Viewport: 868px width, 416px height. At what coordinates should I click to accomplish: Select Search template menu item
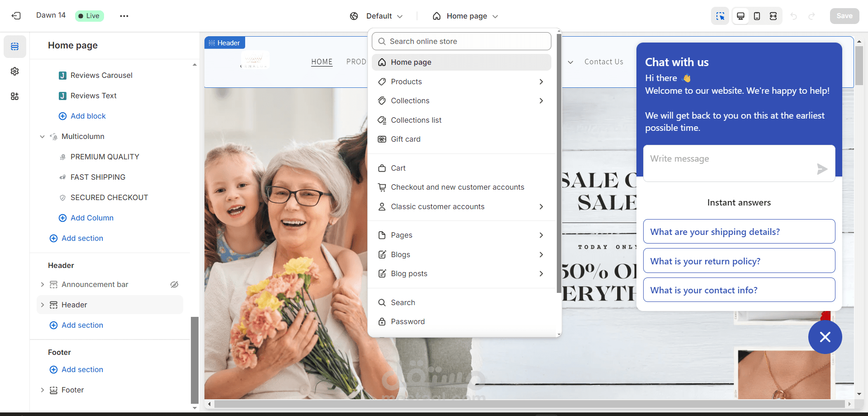[x=461, y=302]
